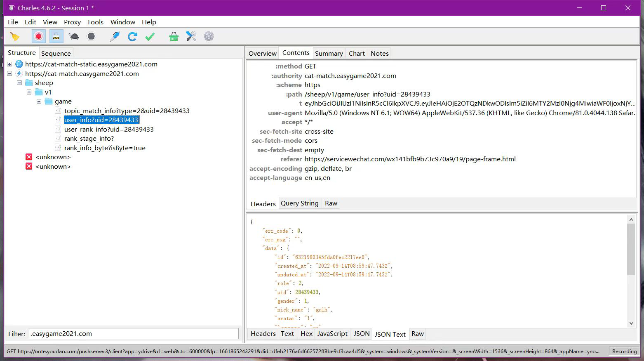Click the Filter text field

[x=134, y=334]
